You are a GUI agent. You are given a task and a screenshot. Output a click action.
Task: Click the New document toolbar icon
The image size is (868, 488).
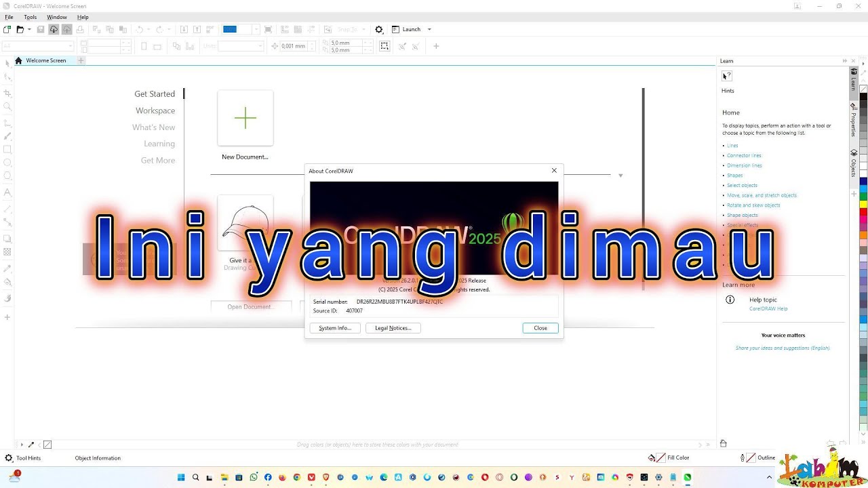7,29
